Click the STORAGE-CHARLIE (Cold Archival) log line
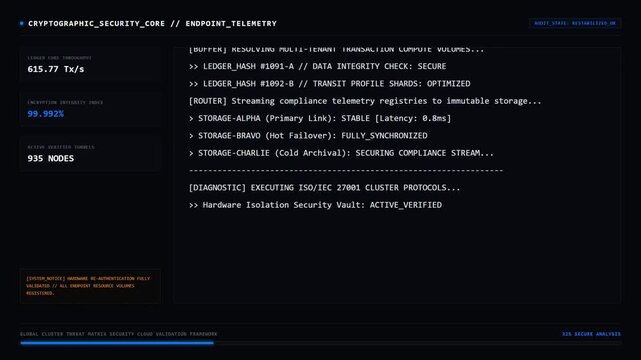 341,153
